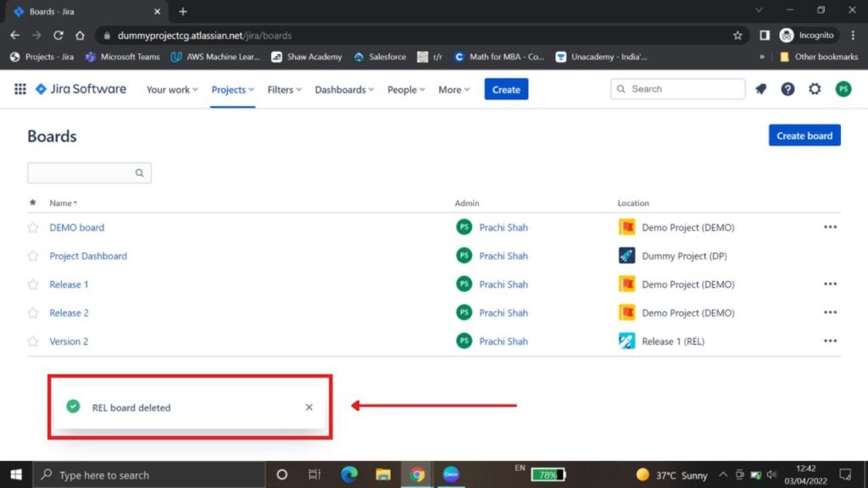Open the Jira app switcher grid

(20, 89)
